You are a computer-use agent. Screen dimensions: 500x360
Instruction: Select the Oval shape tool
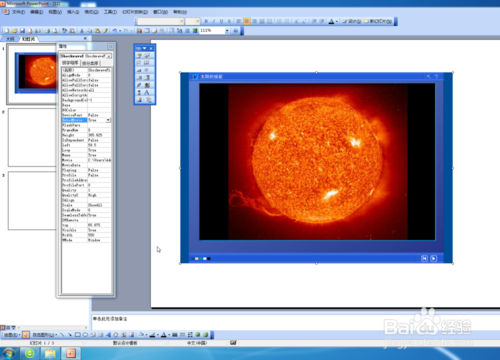(85, 334)
